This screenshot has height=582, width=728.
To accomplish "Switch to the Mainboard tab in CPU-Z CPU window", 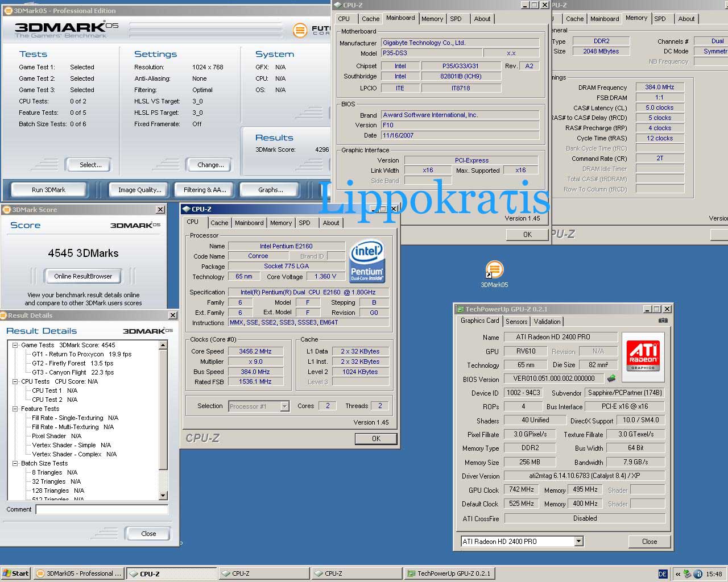I will click(249, 223).
